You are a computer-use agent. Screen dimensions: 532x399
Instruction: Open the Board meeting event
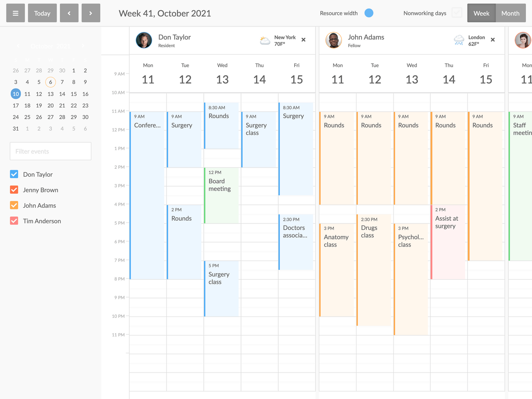click(x=221, y=195)
